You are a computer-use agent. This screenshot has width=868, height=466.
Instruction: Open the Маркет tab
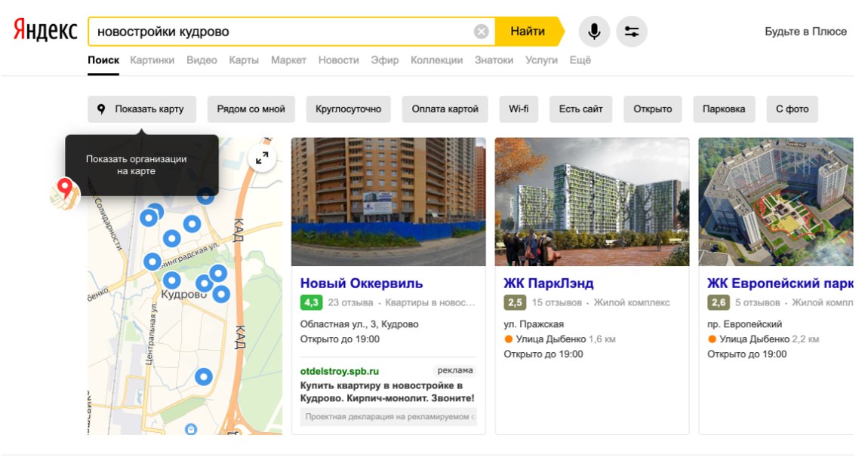(x=288, y=60)
